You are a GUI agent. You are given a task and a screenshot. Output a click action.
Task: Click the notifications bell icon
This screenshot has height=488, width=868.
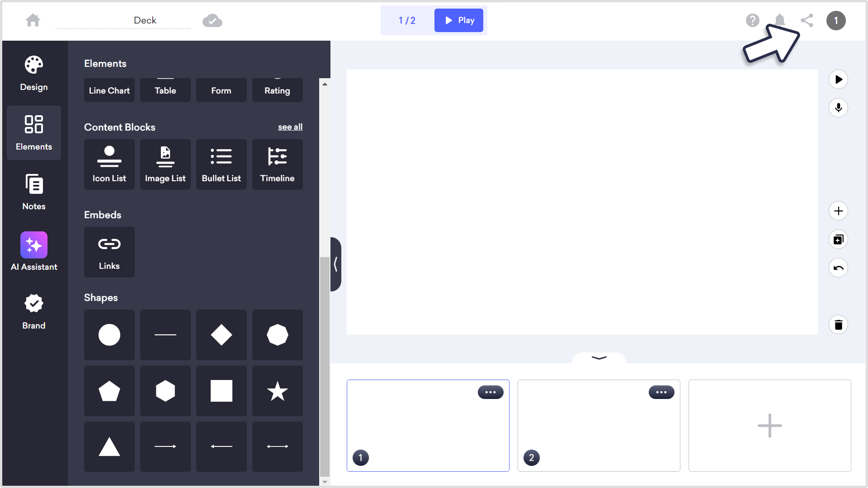coord(780,20)
